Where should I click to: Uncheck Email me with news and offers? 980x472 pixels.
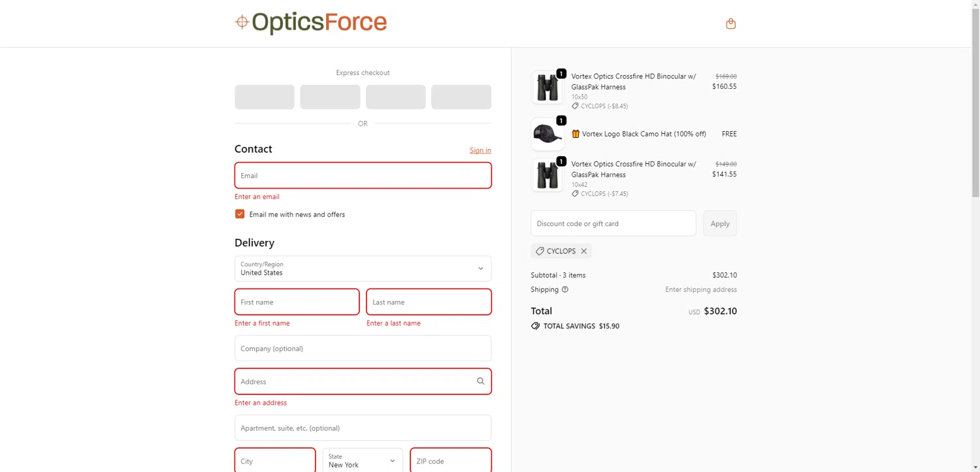pos(240,214)
